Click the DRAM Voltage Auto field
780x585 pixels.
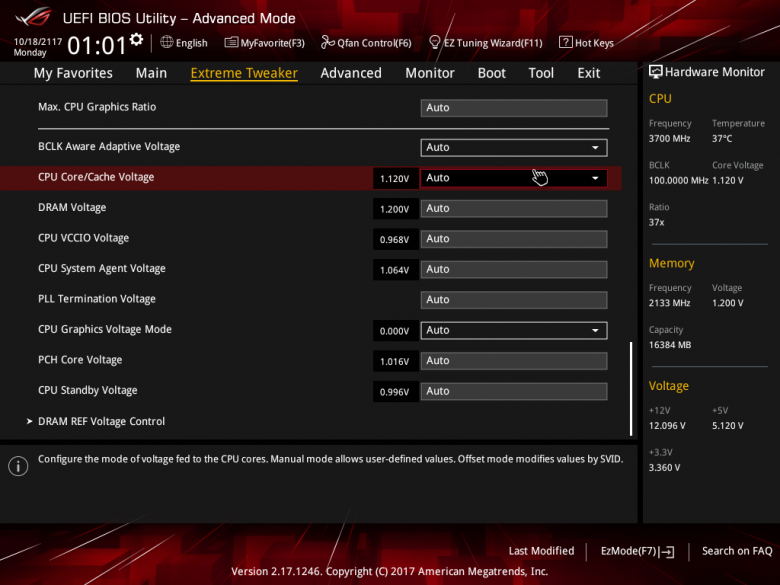click(514, 208)
